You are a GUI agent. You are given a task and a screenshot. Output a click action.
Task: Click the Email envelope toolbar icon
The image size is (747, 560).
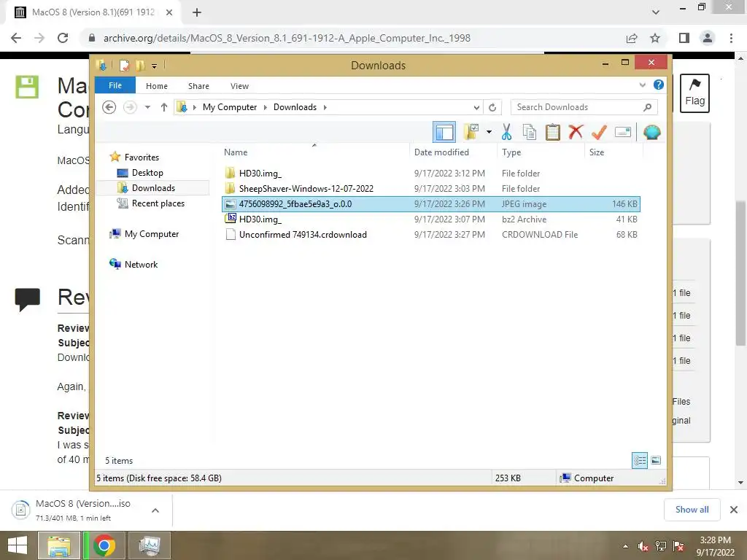pos(623,132)
